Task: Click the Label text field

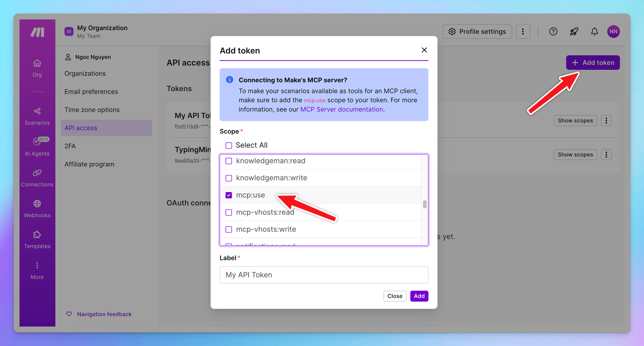Action: click(x=324, y=275)
